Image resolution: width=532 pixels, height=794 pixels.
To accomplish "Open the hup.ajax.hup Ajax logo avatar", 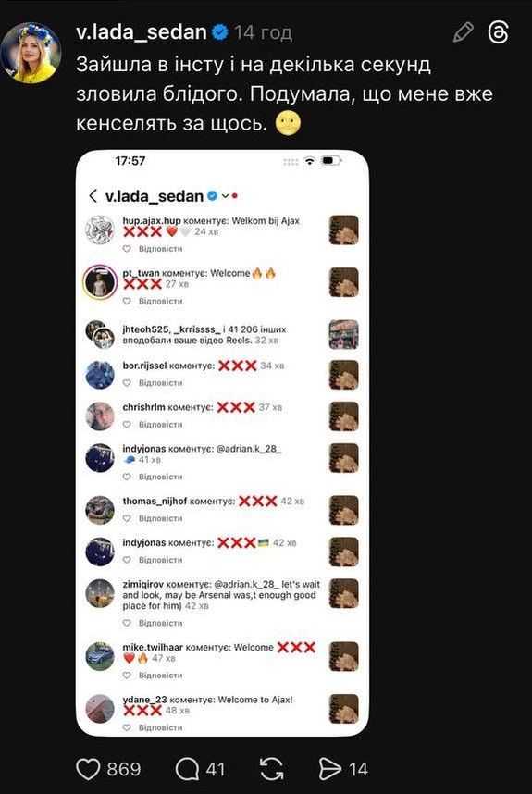I will 100,230.
